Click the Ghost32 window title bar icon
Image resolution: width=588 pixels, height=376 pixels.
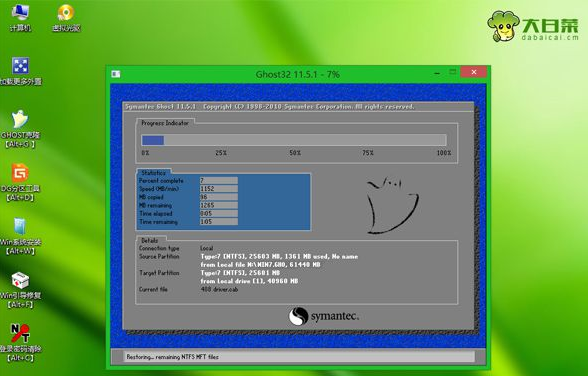(116, 74)
